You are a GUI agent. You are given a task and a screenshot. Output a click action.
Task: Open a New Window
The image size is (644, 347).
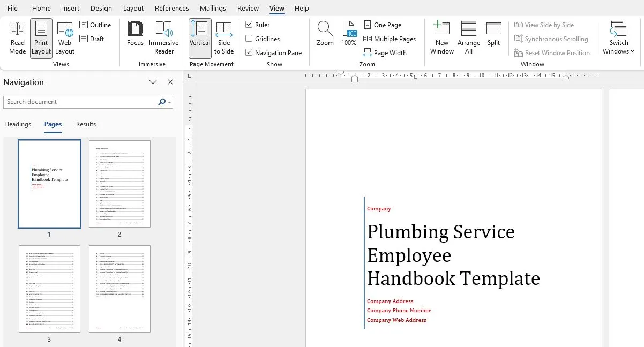(x=442, y=38)
